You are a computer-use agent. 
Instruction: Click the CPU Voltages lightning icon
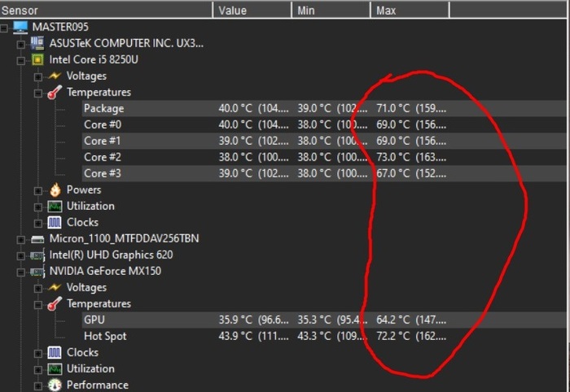tap(55, 76)
